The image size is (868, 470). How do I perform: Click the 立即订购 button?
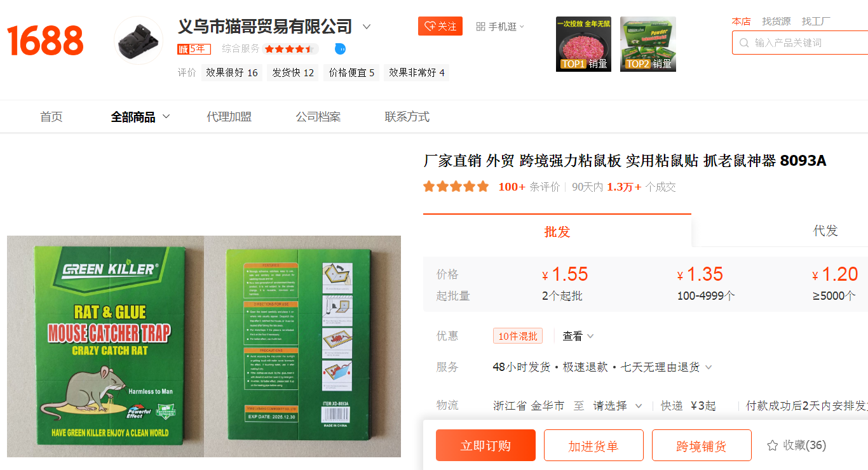pyautogui.click(x=485, y=445)
